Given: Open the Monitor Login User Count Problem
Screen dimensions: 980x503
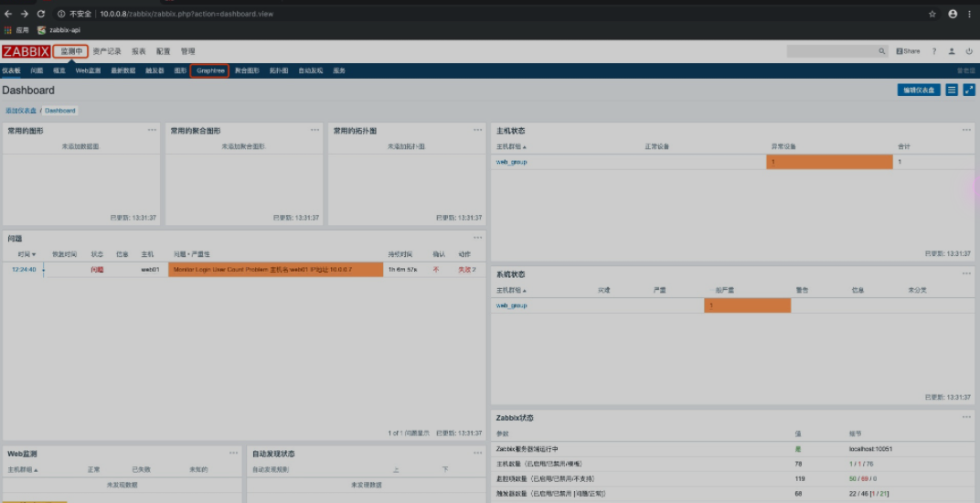Looking at the screenshot, I should tap(262, 270).
